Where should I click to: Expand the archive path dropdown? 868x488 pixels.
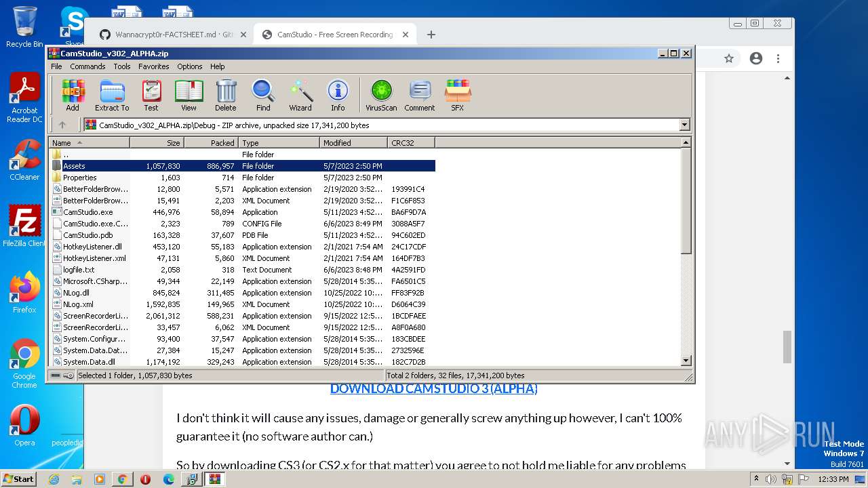tap(684, 125)
